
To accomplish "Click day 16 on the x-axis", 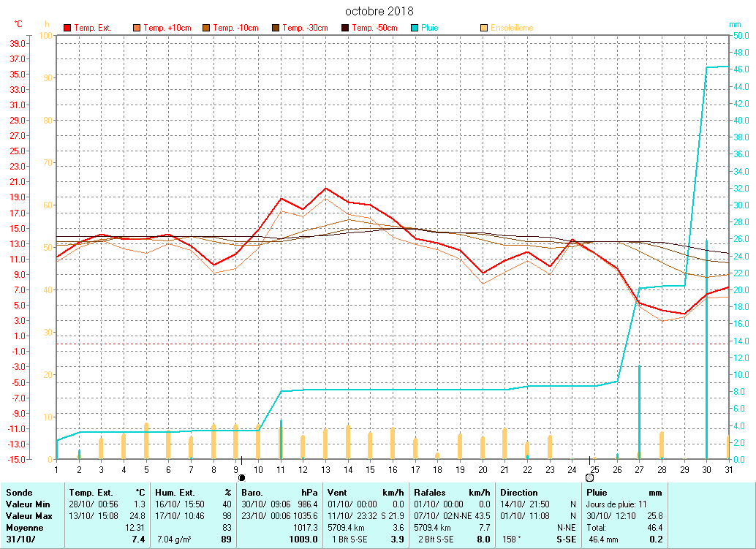I will click(x=393, y=468).
